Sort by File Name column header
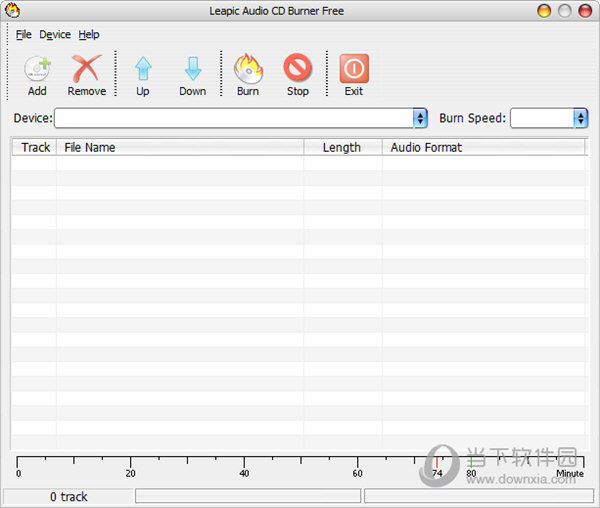Image resolution: width=600 pixels, height=508 pixels. click(180, 147)
